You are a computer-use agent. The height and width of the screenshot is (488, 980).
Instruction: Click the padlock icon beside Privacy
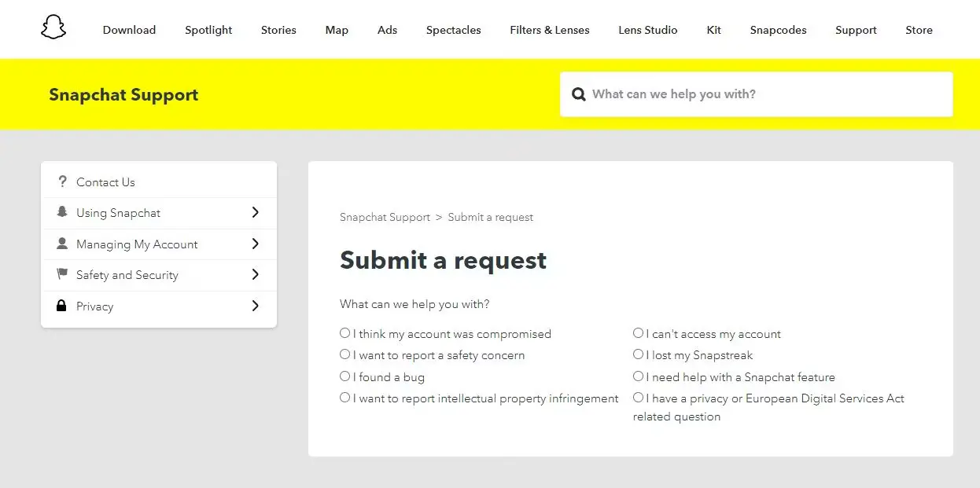point(62,306)
